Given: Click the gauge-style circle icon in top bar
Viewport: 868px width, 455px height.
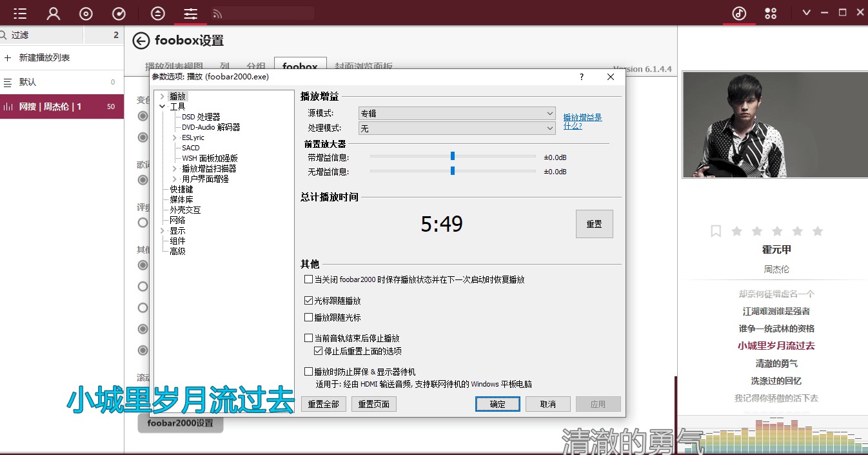Looking at the screenshot, I should 119,13.
